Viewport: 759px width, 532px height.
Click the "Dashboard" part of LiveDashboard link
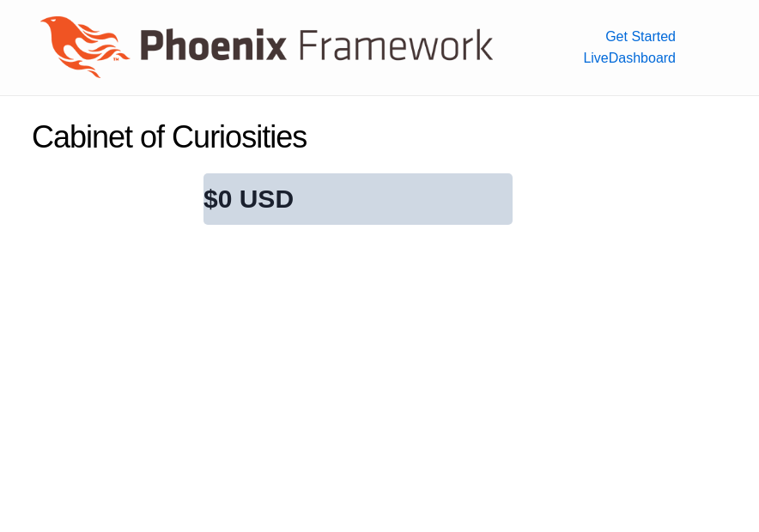(642, 58)
